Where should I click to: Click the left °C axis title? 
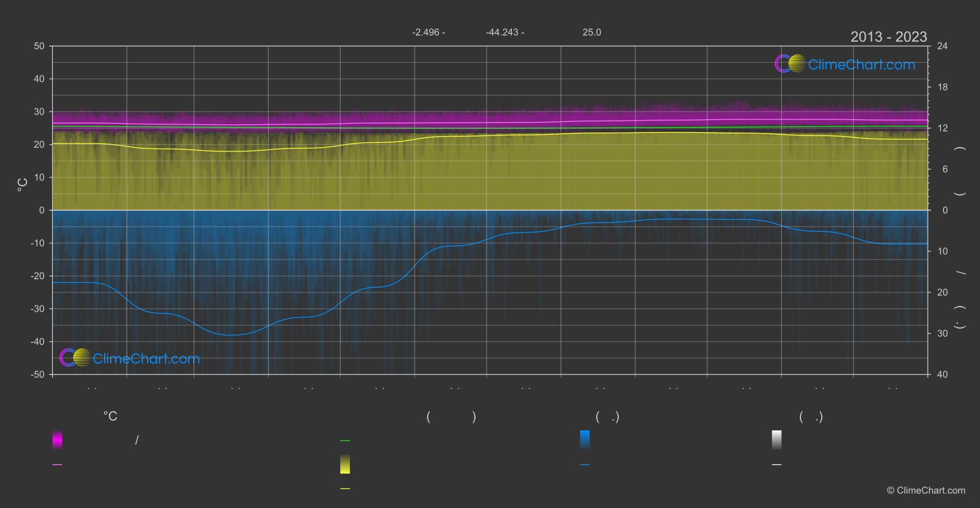coord(23,185)
